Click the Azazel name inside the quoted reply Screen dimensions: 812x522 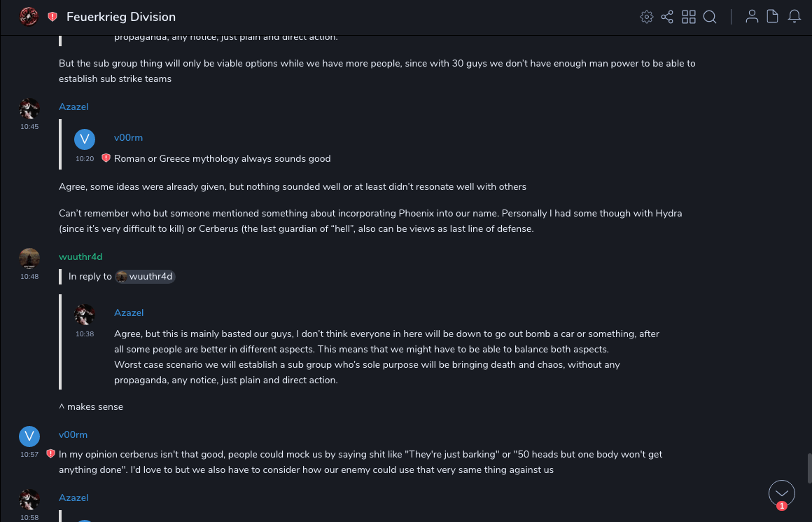129,313
